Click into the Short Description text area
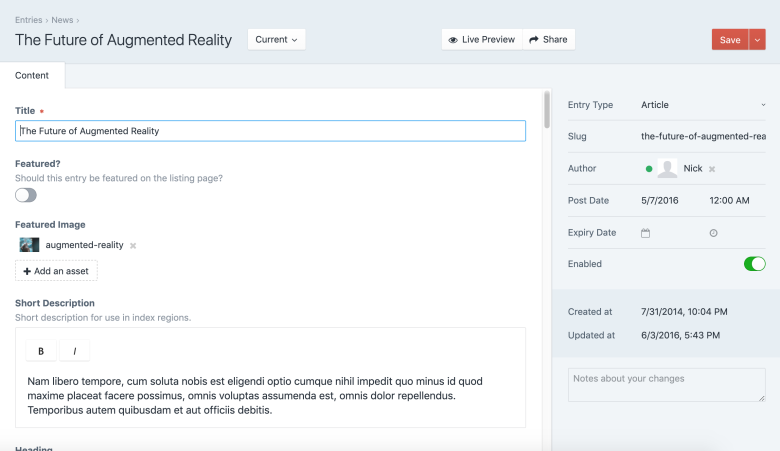This screenshot has width=780, height=451. [270, 396]
